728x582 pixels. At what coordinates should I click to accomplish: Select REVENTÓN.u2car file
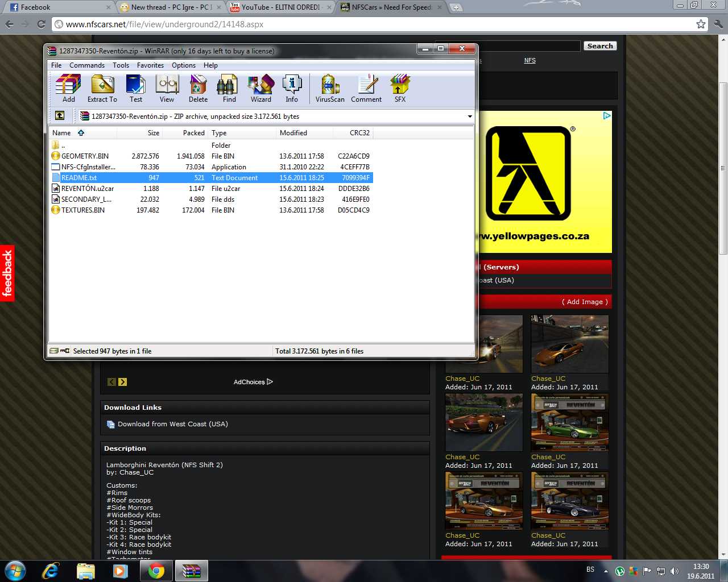click(x=210, y=188)
